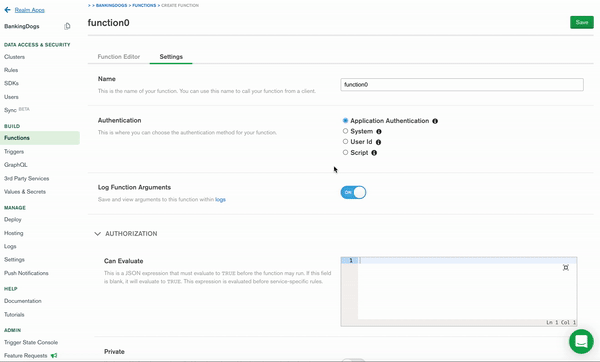This screenshot has width=600, height=362.
Task: Open the Script authentication info icon
Action: (x=374, y=153)
